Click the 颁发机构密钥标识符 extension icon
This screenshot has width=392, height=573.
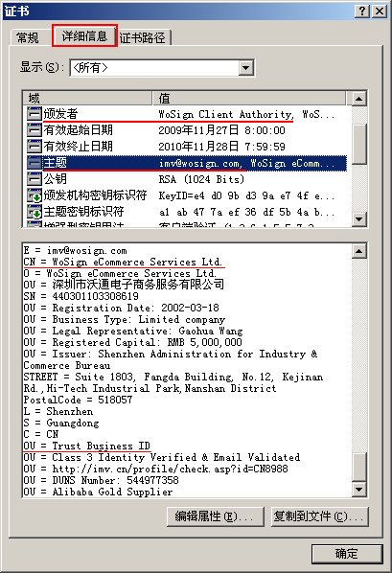(34, 195)
